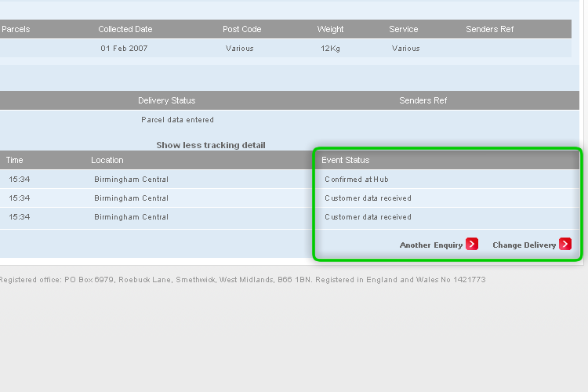Click the 12Kg weight value
Viewport: 588px width, 392px height.
(x=330, y=49)
